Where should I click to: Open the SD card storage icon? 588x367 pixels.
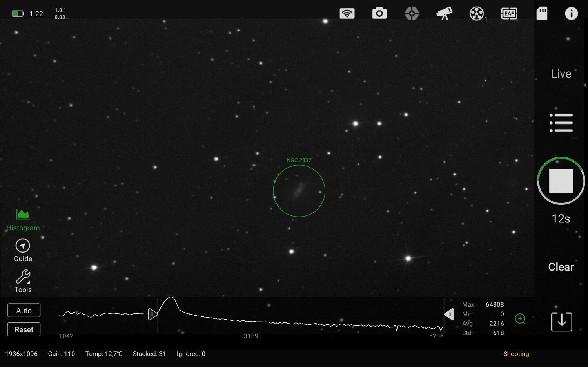click(542, 13)
